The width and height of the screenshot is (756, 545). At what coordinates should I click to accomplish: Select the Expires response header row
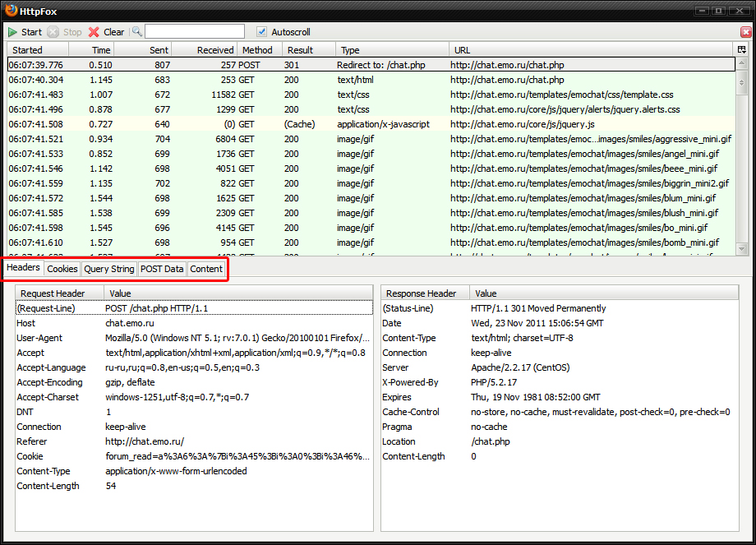(x=560, y=397)
